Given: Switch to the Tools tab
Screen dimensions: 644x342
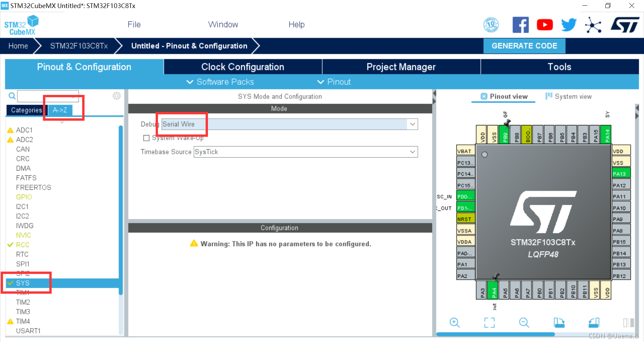Looking at the screenshot, I should tap(559, 67).
